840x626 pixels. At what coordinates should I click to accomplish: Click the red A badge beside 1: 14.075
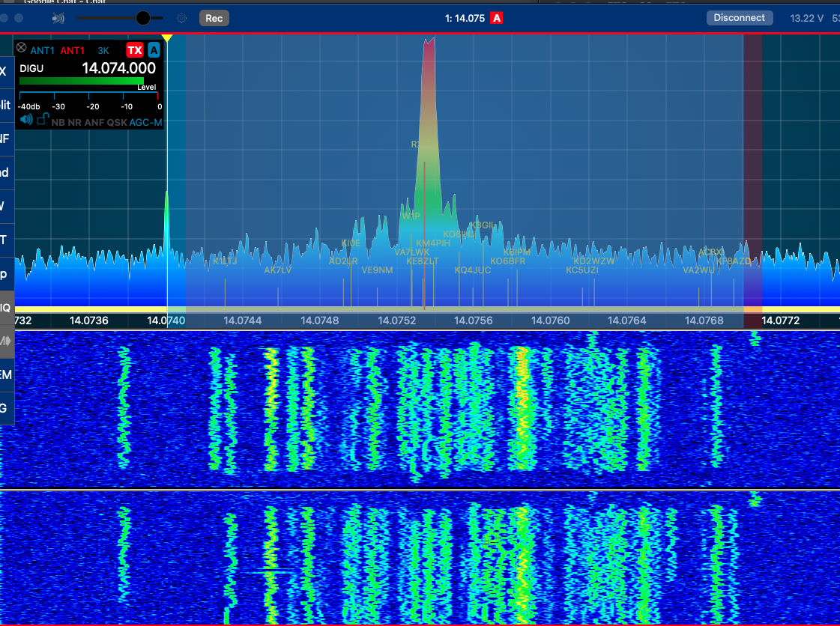(497, 18)
